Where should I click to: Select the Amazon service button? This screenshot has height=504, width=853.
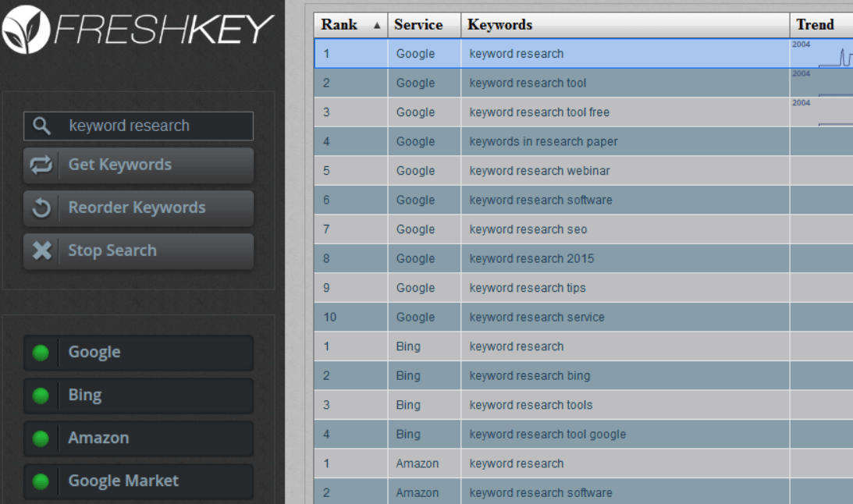click(138, 438)
